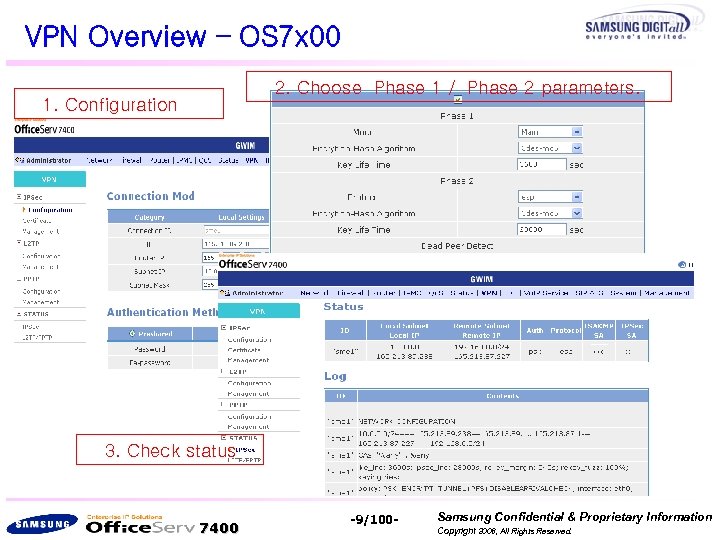720x540 pixels.
Task: Select IPSec under STATUS in status sidebar
Action: click(x=246, y=449)
